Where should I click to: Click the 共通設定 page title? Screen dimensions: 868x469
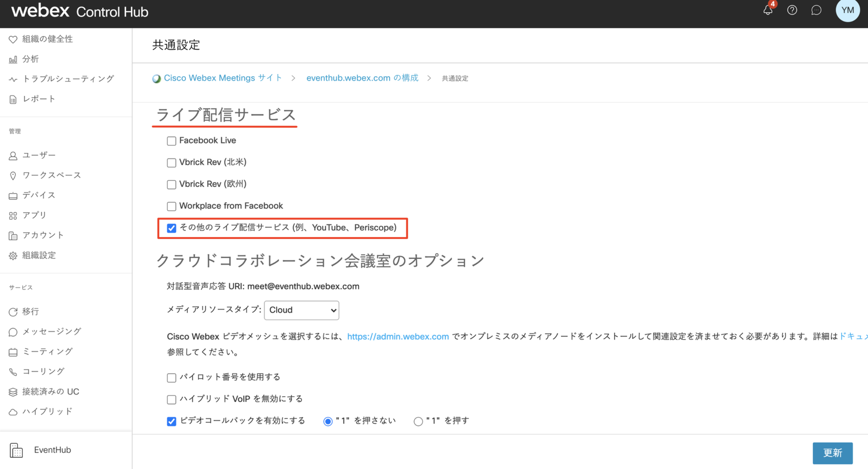point(176,45)
